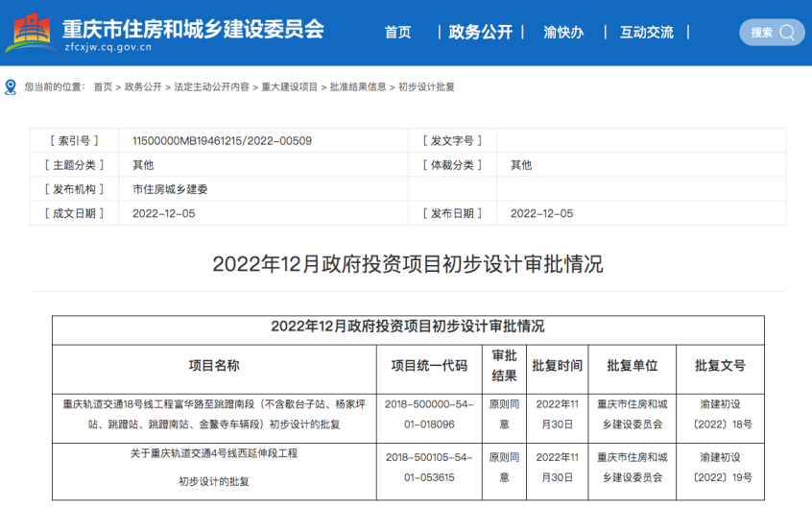Open the 互动交流 navigation menu

coord(647,32)
